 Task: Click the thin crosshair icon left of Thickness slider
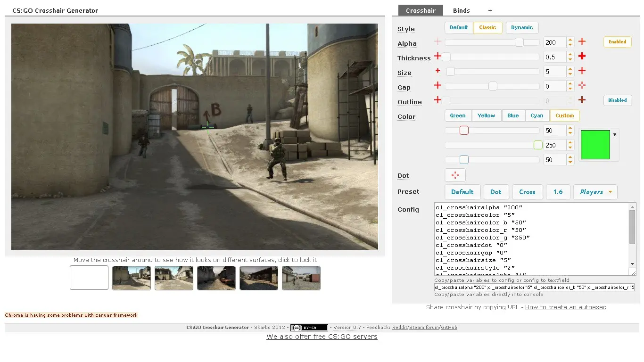pyautogui.click(x=438, y=56)
